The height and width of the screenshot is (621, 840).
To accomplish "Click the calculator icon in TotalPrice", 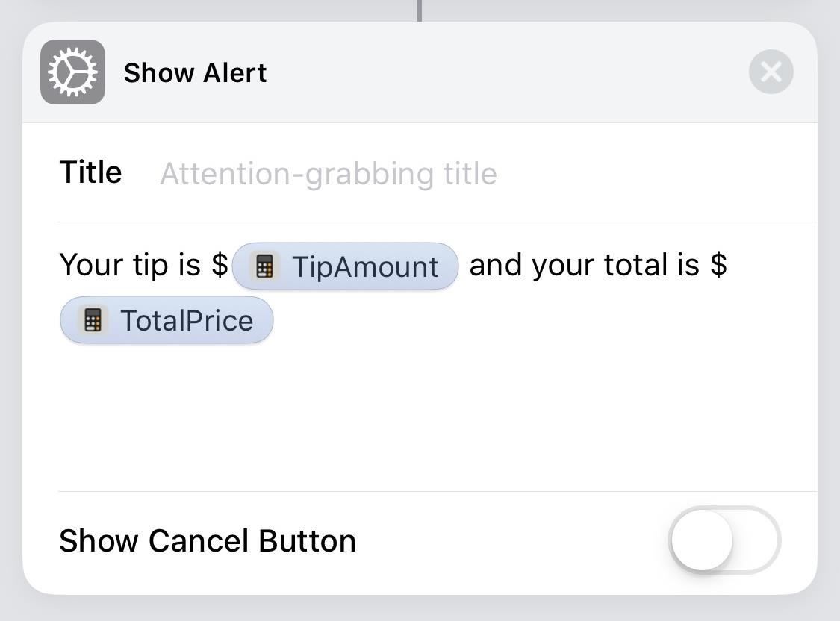I will (x=93, y=320).
